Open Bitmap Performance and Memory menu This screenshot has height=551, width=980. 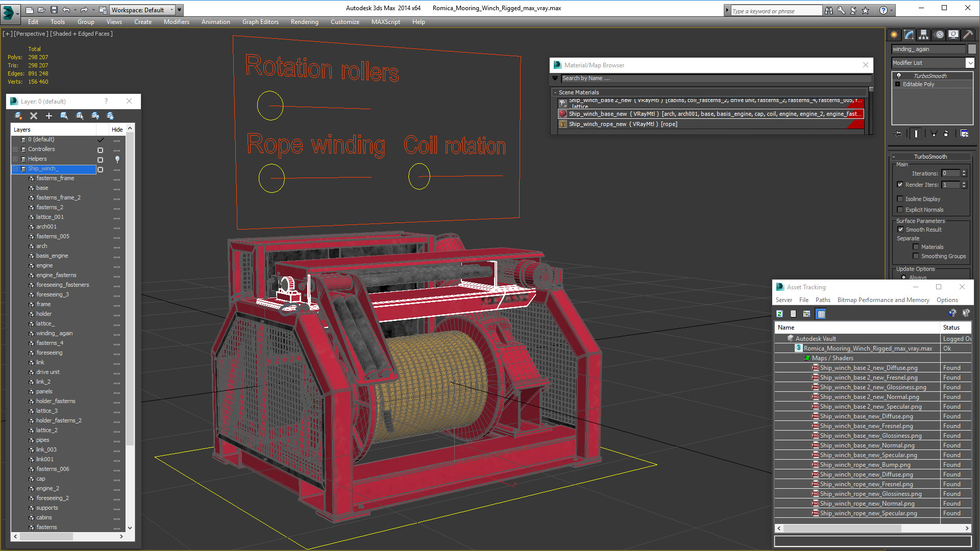(884, 300)
